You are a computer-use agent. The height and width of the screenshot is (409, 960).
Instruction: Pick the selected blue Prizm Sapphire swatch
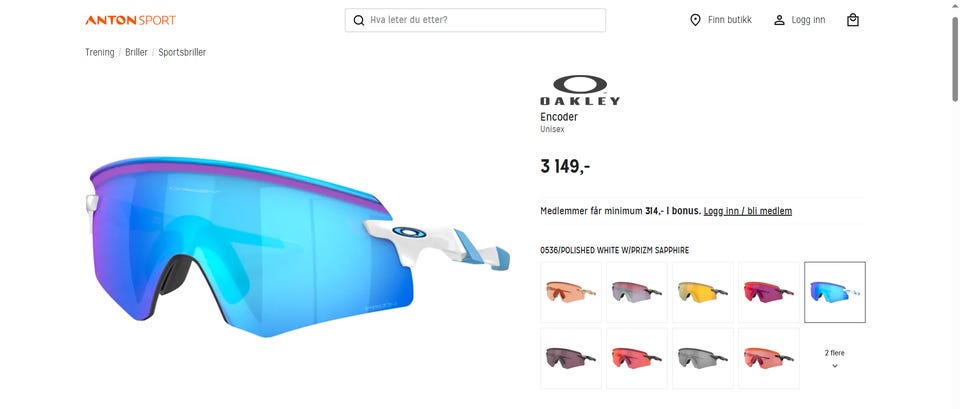834,292
